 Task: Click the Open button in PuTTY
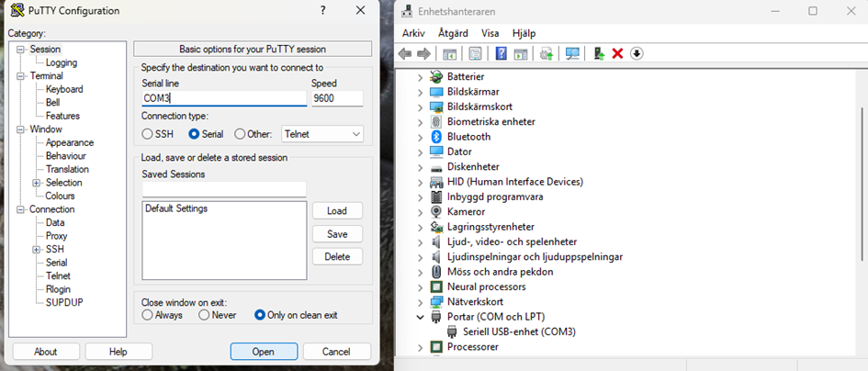click(264, 352)
